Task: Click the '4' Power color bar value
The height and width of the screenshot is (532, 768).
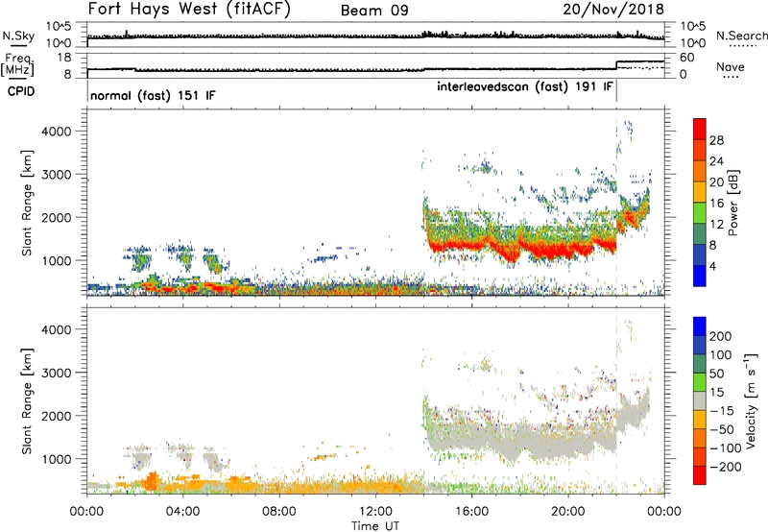Action: click(x=712, y=266)
